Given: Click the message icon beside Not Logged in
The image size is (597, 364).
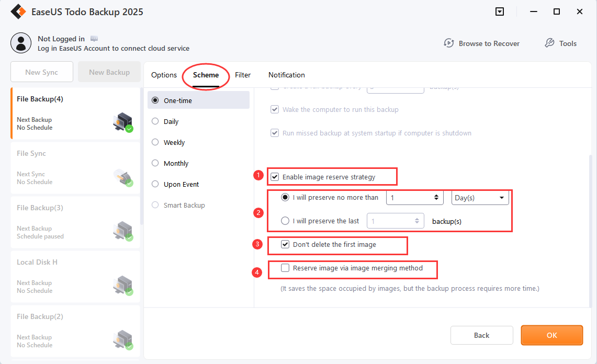Looking at the screenshot, I should coord(94,39).
